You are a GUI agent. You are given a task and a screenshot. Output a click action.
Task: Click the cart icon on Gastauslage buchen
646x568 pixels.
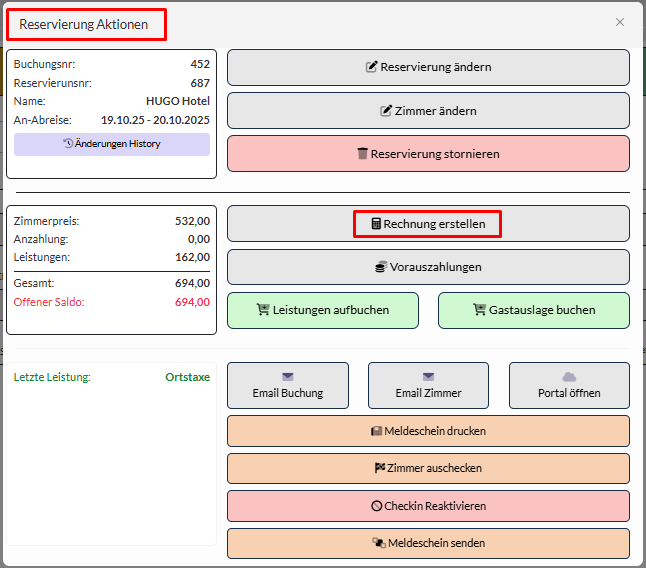click(x=480, y=310)
